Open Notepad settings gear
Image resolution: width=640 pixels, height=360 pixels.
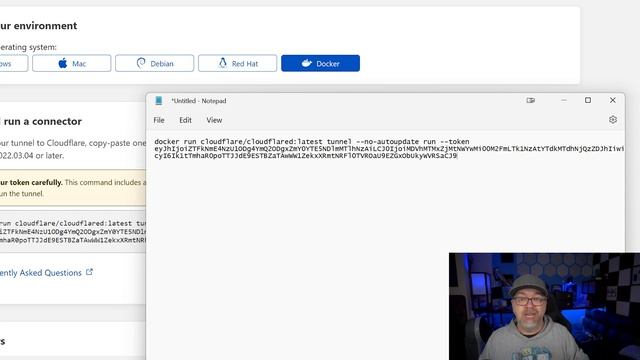pos(613,120)
